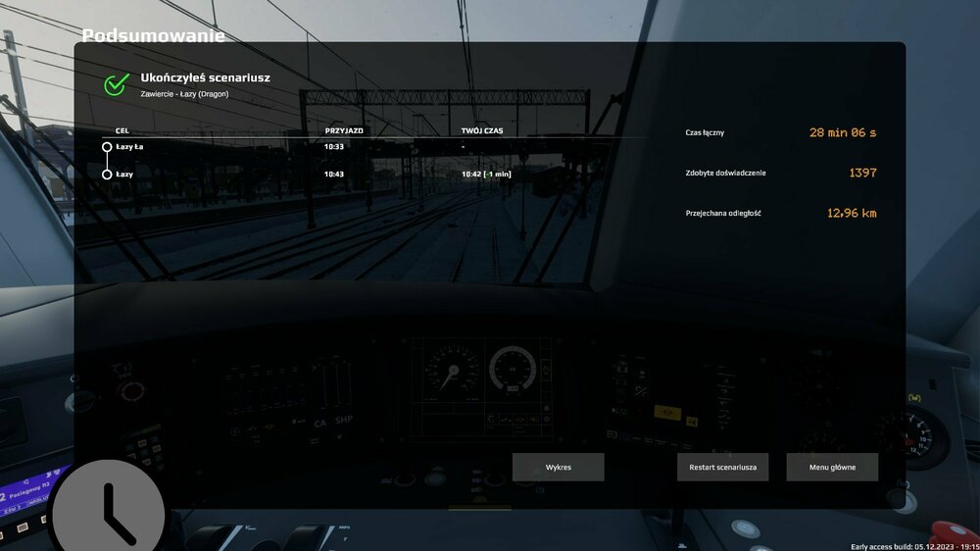Screen dimensions: 980x551
Task: Click 'Ukończyłeś scenariusz' title text
Action: (x=205, y=77)
